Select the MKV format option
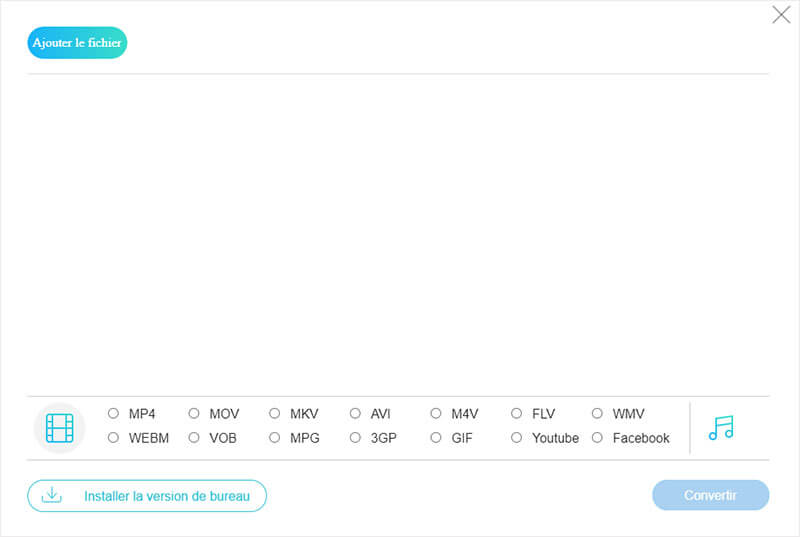This screenshot has width=800, height=537. point(275,413)
